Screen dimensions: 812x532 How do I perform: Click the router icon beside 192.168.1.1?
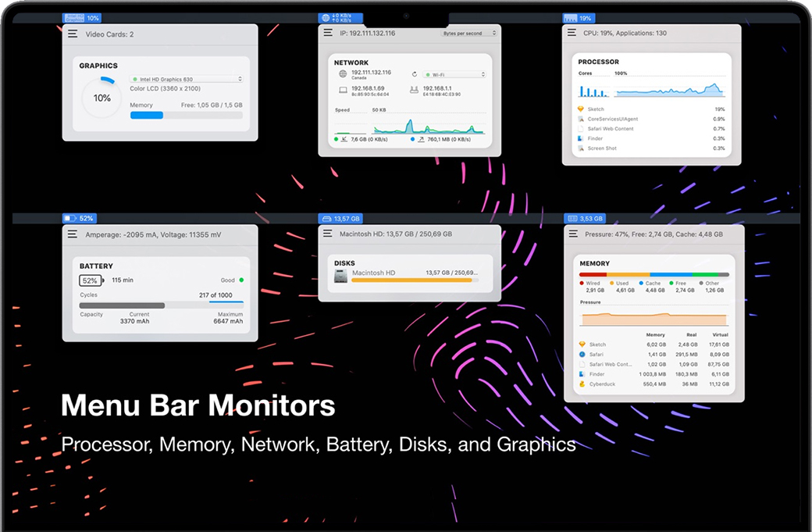414,90
